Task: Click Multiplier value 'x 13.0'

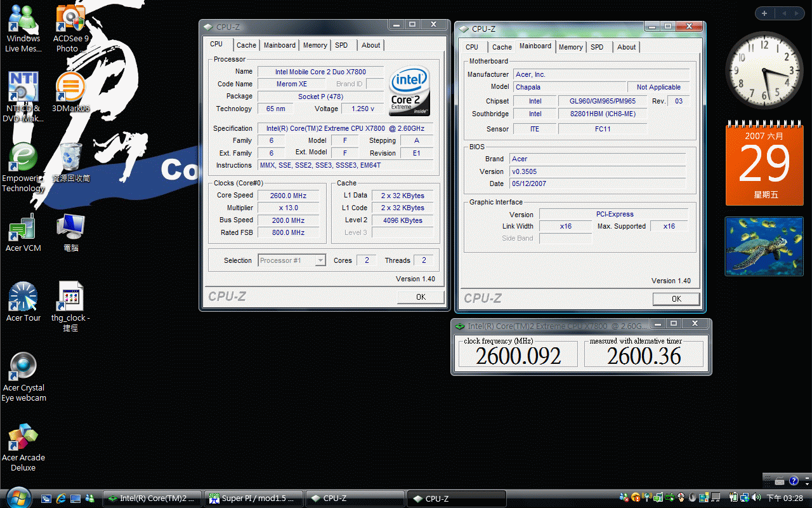Action: pos(288,208)
